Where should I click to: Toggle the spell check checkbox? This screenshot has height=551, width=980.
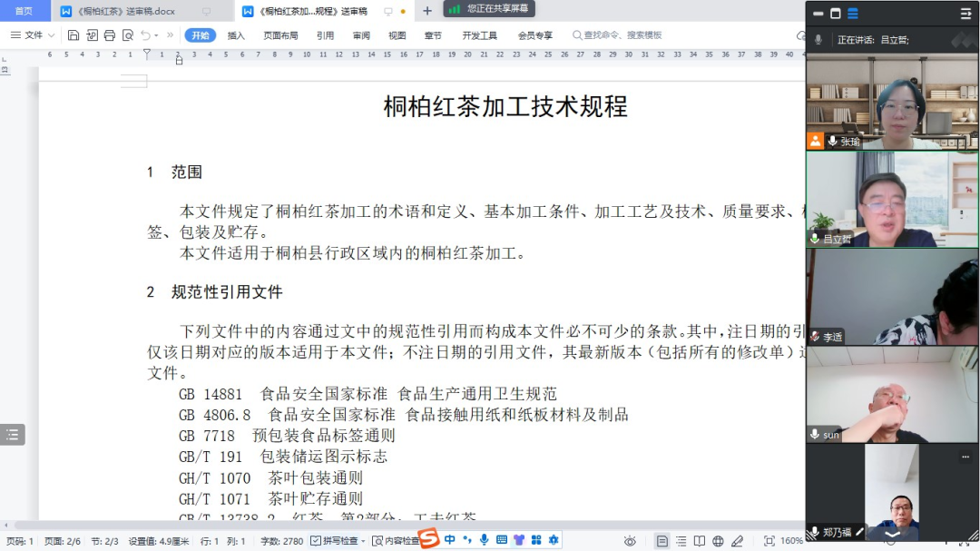316,541
